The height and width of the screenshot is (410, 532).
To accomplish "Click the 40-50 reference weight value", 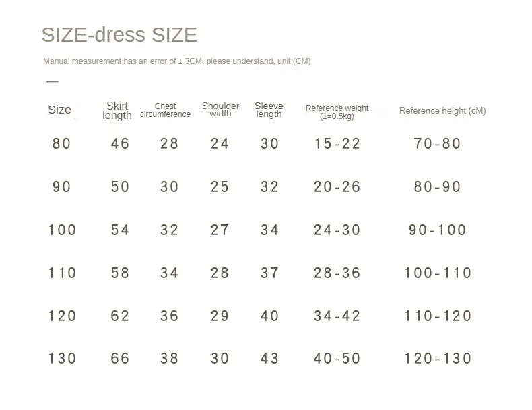I will pos(337,358).
